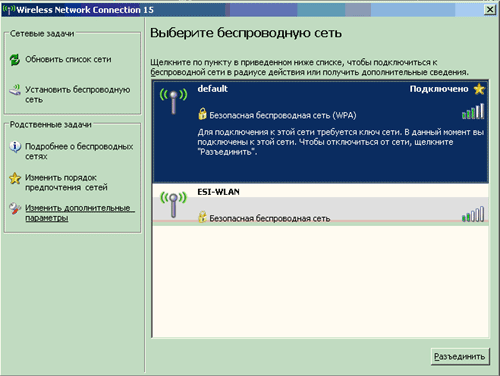Click the Разъединить button
500x376 pixels.
(x=460, y=357)
